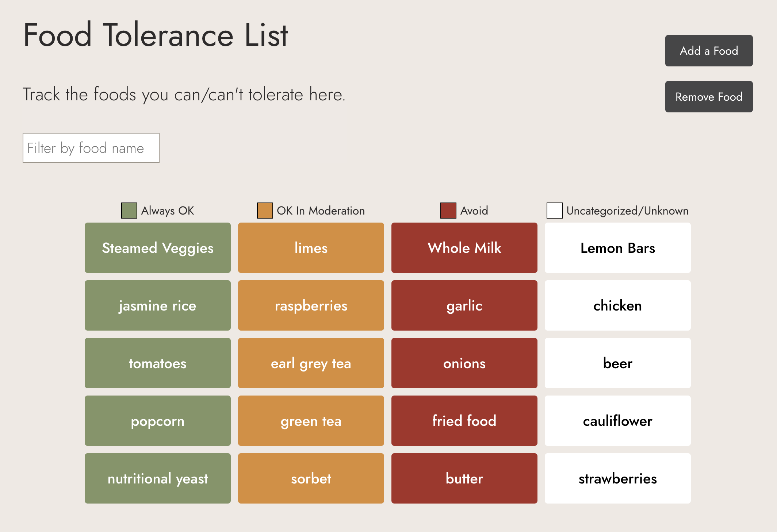Click the Remove Food button
The width and height of the screenshot is (777, 532).
[x=709, y=97]
